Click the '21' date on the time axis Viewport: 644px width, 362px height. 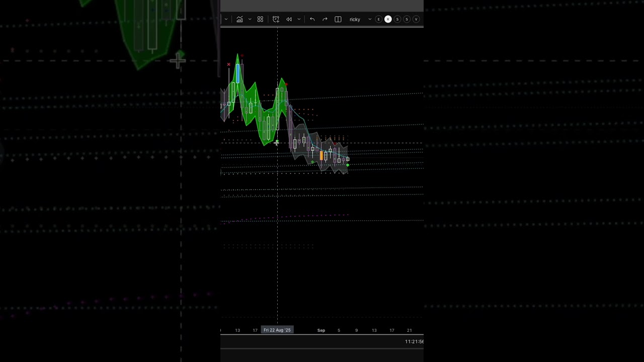[x=409, y=330]
